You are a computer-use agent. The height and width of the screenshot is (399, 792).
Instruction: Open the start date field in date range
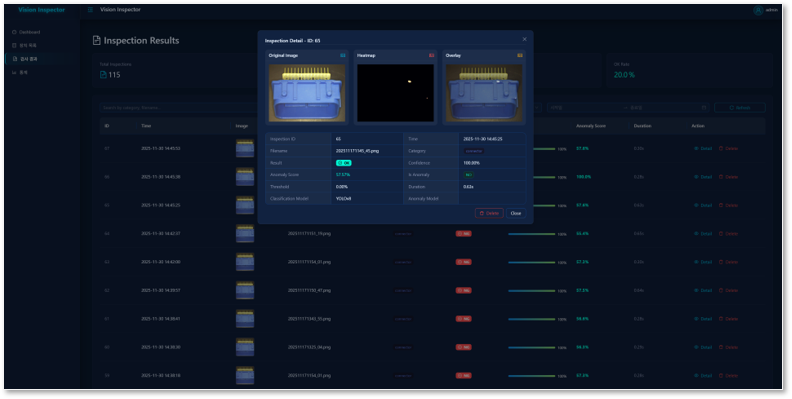click(586, 108)
